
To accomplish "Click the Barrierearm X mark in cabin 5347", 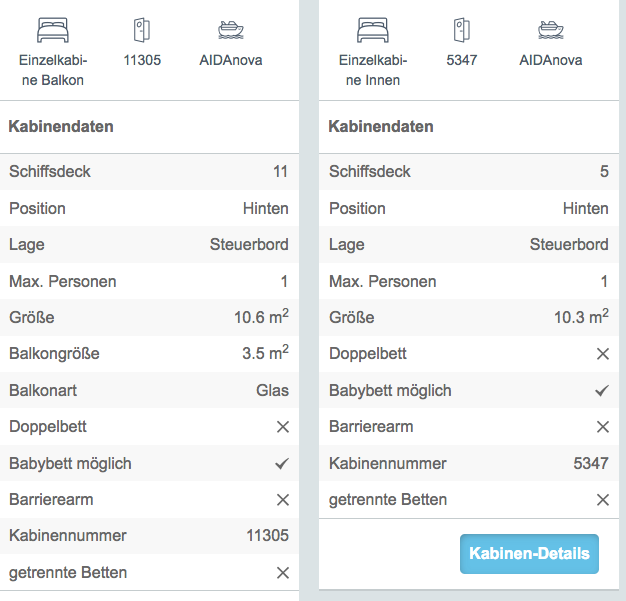I will [603, 427].
